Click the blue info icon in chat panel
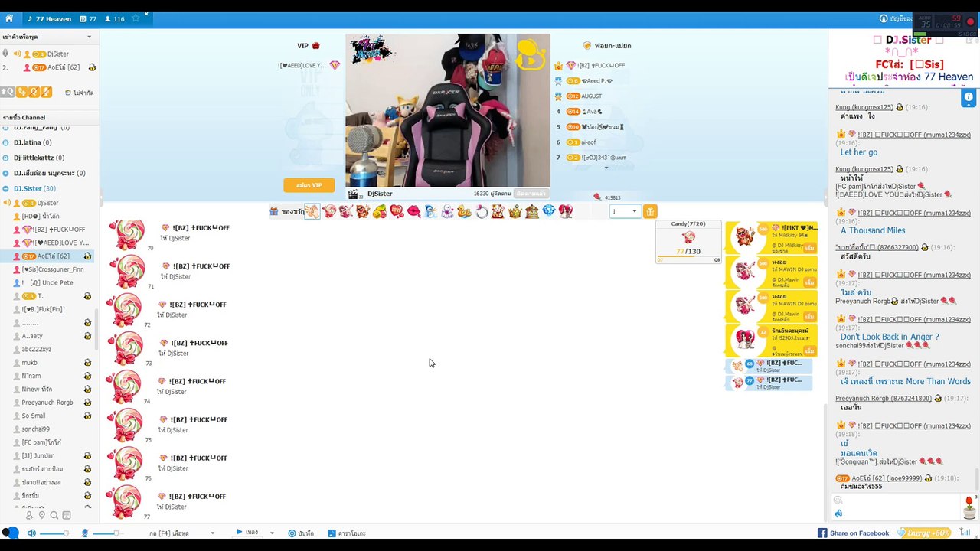The height and width of the screenshot is (551, 980). (x=969, y=97)
